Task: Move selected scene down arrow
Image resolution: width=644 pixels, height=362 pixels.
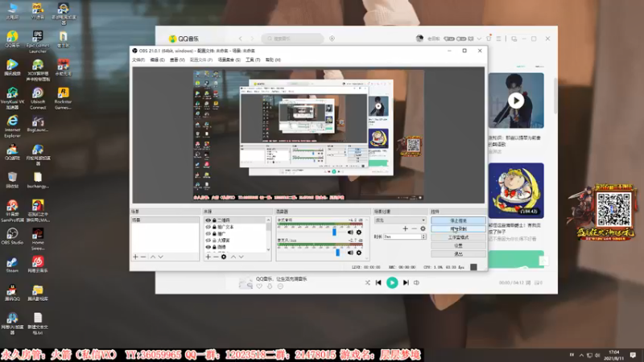Action: 160,257
